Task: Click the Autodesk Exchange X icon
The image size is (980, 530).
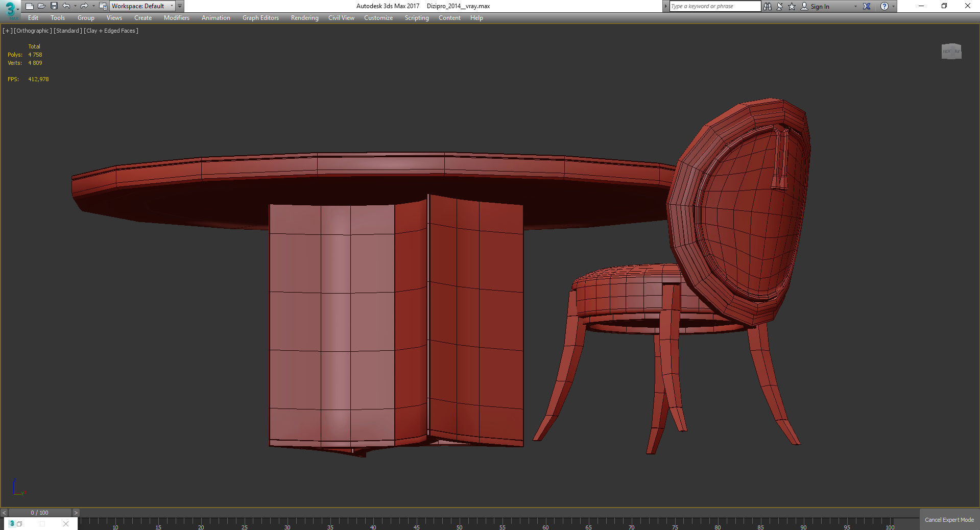Action: [867, 6]
